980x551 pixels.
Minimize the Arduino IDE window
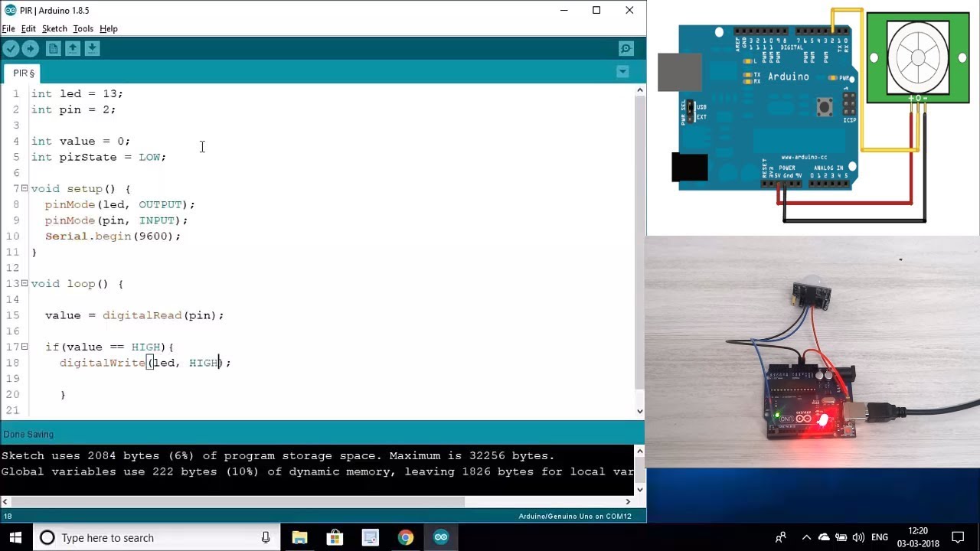tap(563, 10)
